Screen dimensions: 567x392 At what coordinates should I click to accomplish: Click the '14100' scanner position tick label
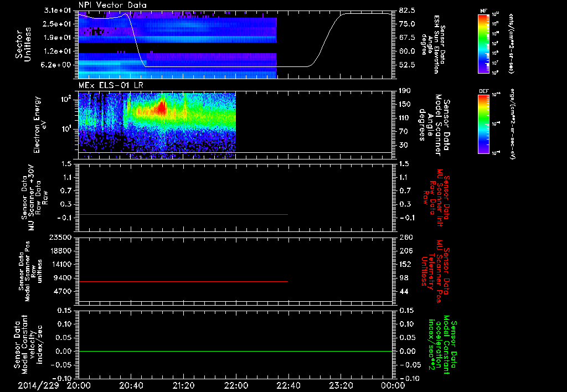[x=61, y=264]
